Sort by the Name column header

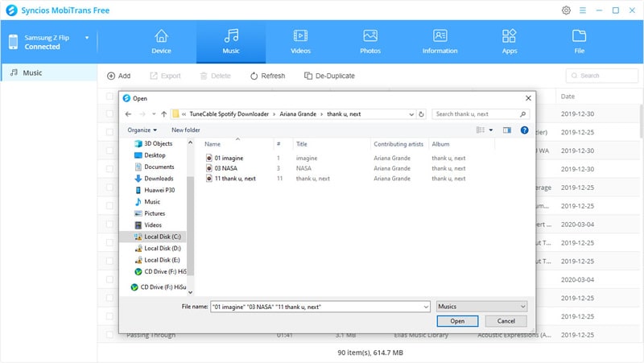point(213,144)
